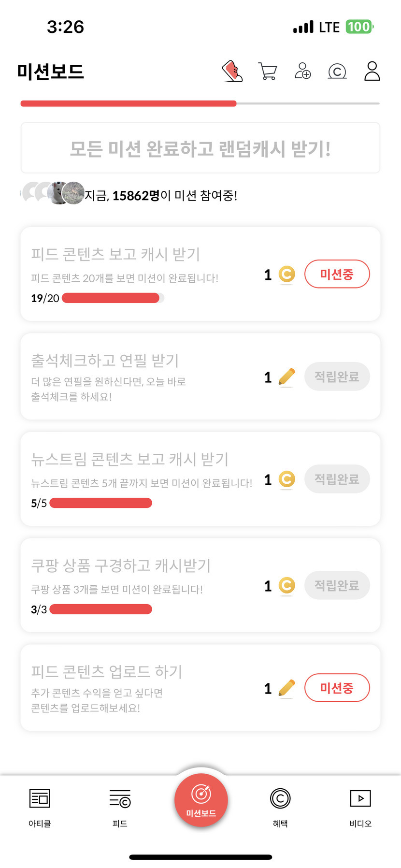Open the cash coin icon in header
This screenshot has height=868, width=401.
tap(337, 72)
